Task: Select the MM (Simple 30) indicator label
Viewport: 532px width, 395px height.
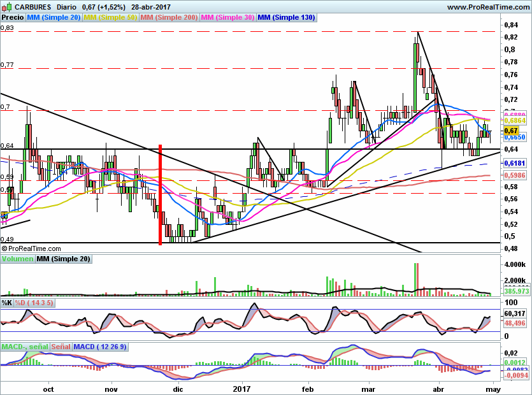Action: [227, 17]
